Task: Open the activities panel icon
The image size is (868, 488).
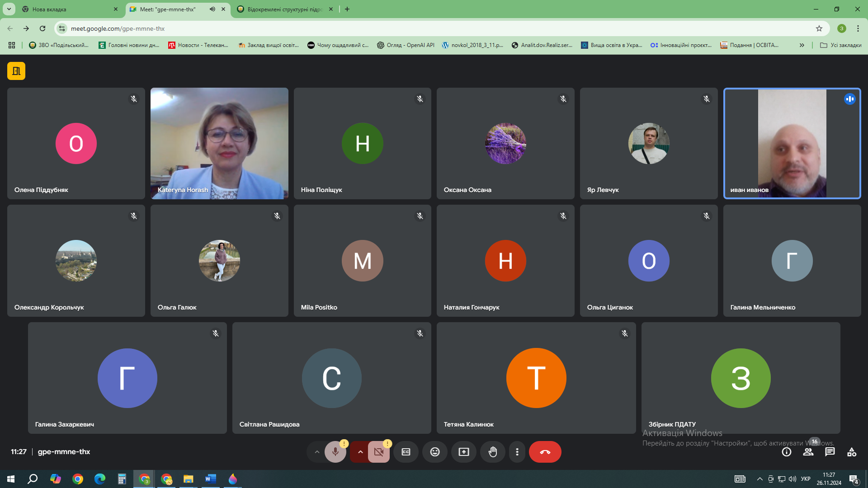Action: [x=852, y=452]
